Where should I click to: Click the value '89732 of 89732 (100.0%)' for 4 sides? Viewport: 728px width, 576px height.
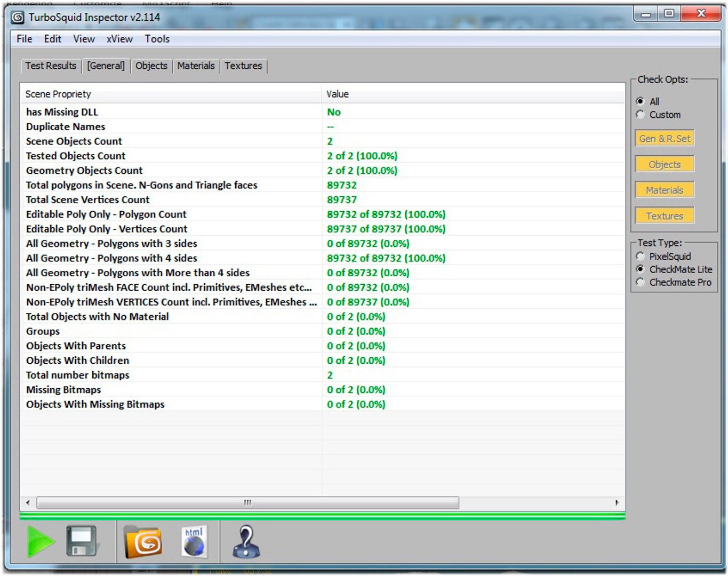pyautogui.click(x=386, y=258)
